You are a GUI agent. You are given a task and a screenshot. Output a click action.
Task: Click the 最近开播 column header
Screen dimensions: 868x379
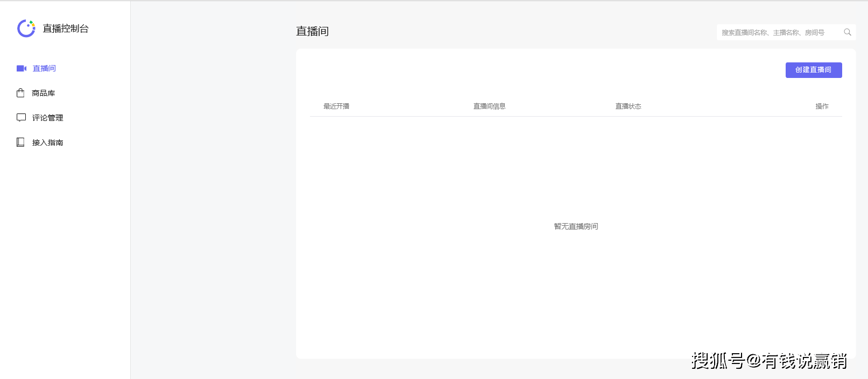(336, 106)
